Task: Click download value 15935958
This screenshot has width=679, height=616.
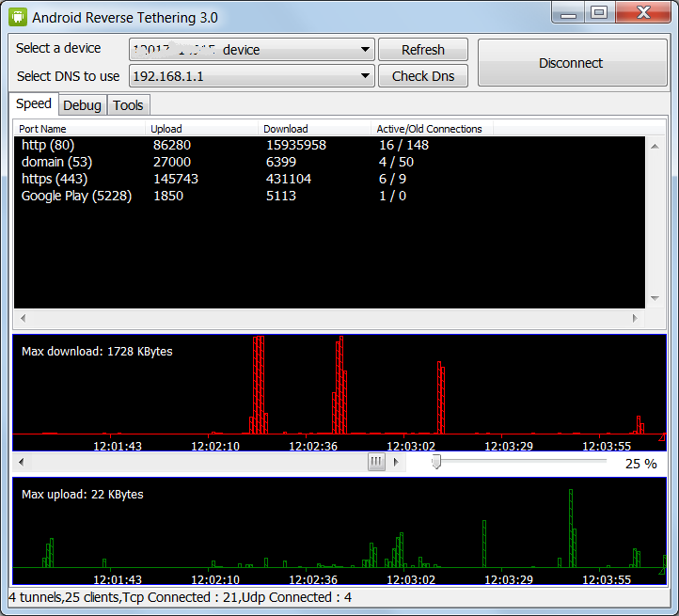Action: [296, 145]
